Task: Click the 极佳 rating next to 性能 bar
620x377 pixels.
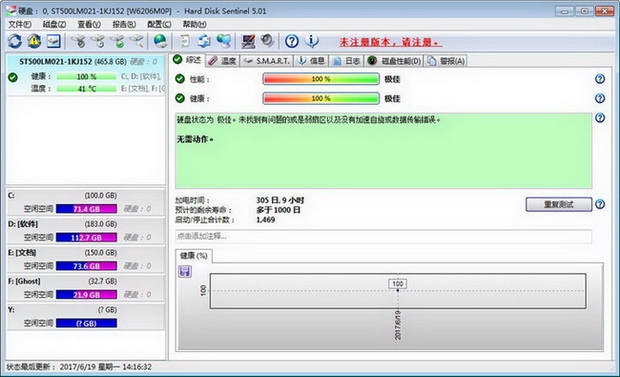Action: point(392,79)
